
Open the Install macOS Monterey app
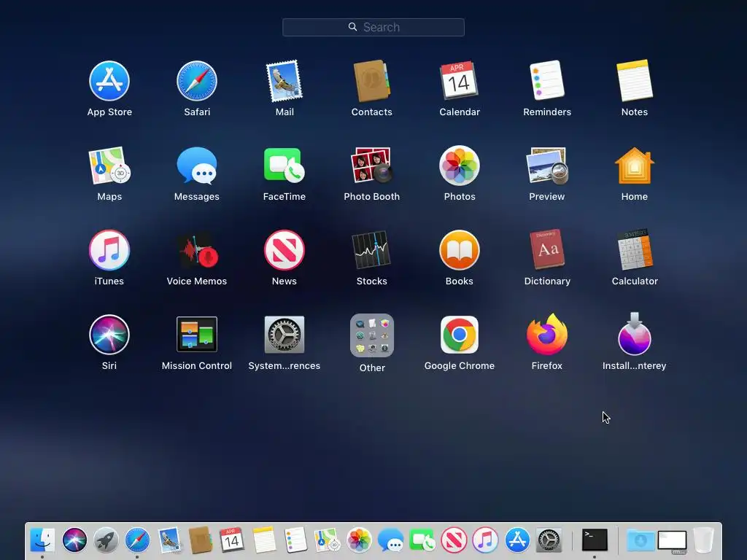click(x=635, y=335)
